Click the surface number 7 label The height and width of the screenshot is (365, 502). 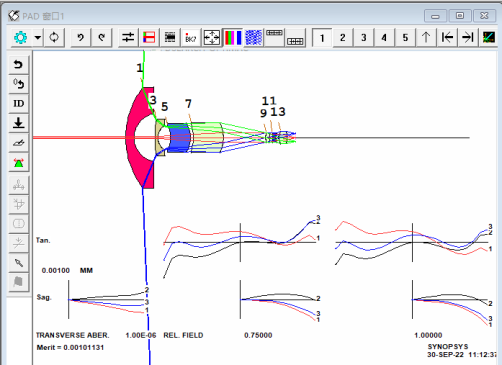(x=188, y=104)
